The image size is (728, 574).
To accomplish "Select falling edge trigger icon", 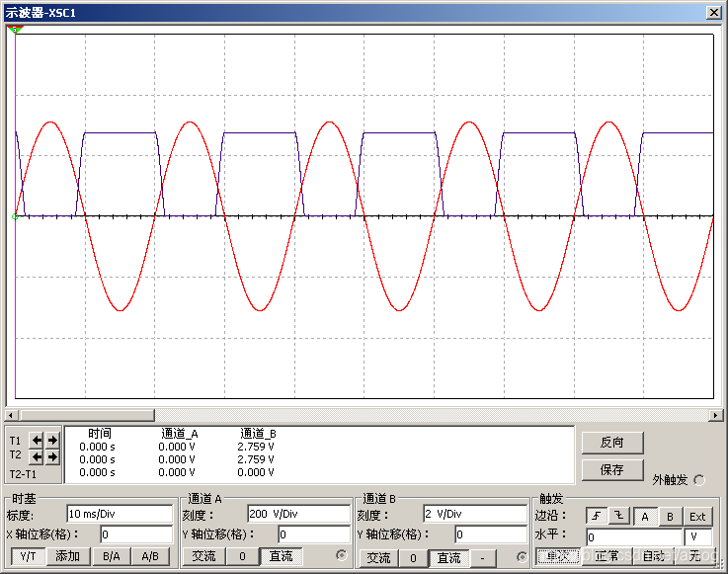I will tap(618, 516).
